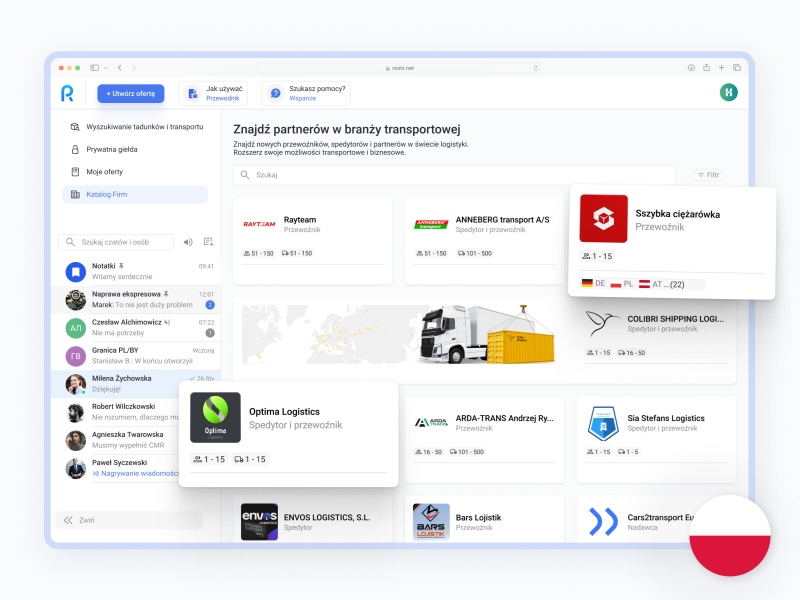This screenshot has width=800, height=600.
Task: Open the Sia Stefans Logistics card
Action: tap(656, 439)
